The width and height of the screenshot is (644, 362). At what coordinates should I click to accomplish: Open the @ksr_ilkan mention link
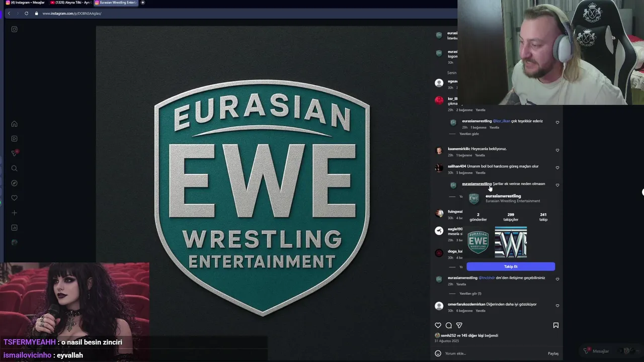(501, 121)
